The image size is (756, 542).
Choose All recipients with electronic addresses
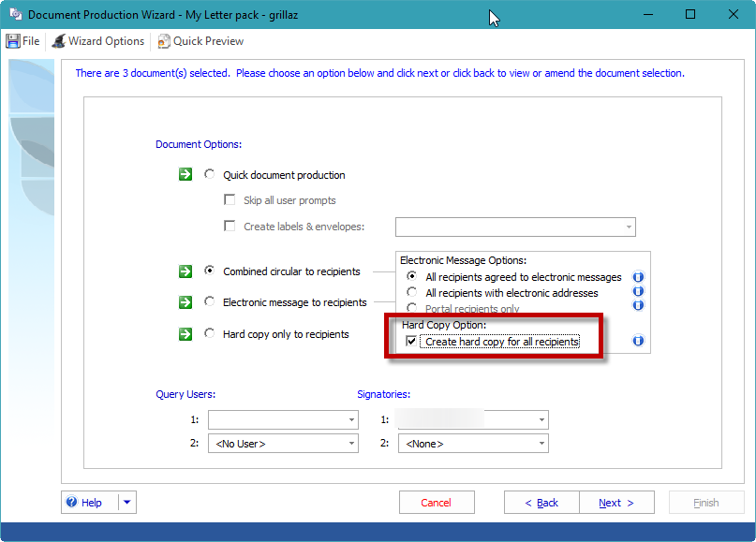point(412,293)
